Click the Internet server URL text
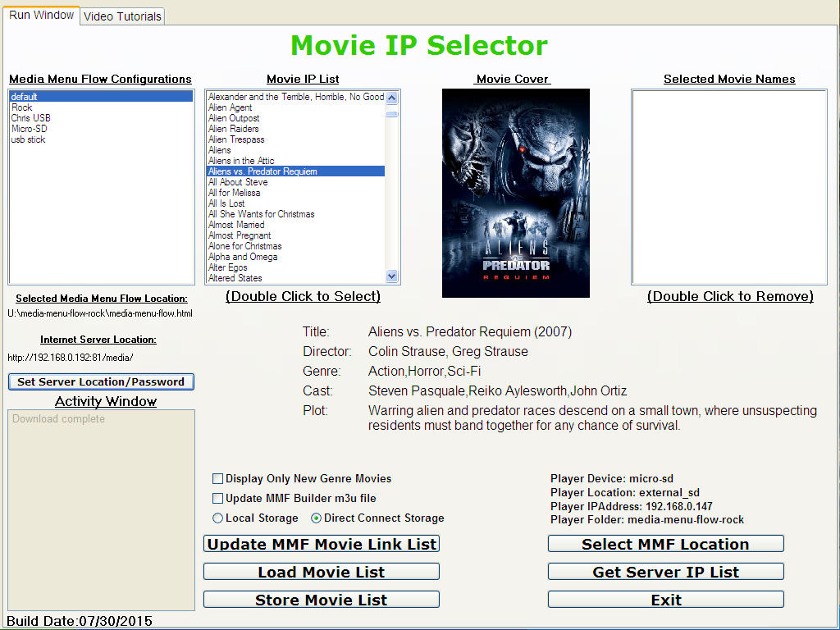Screen dimensions: 840x630 coord(71,358)
